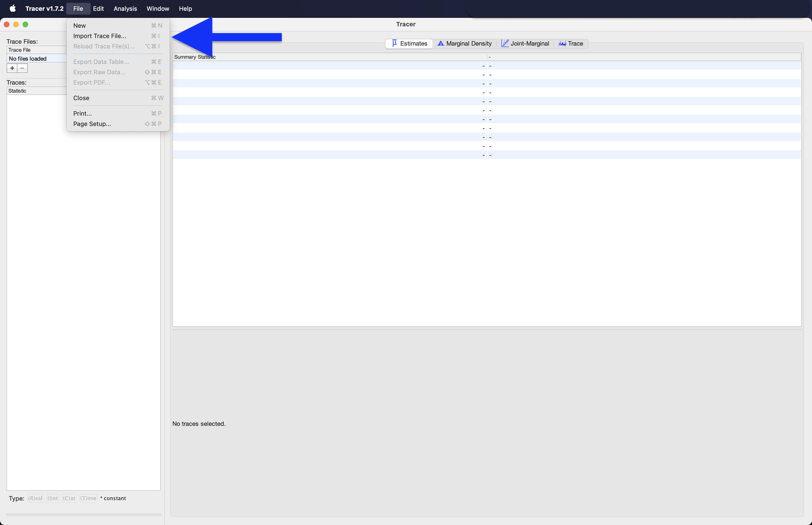Open the Help menu
The image size is (812, 525).
[x=185, y=8]
